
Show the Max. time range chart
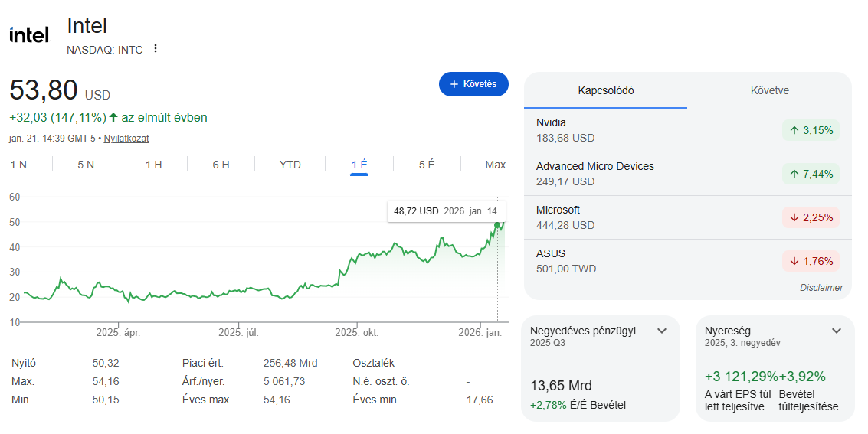pyautogui.click(x=496, y=165)
